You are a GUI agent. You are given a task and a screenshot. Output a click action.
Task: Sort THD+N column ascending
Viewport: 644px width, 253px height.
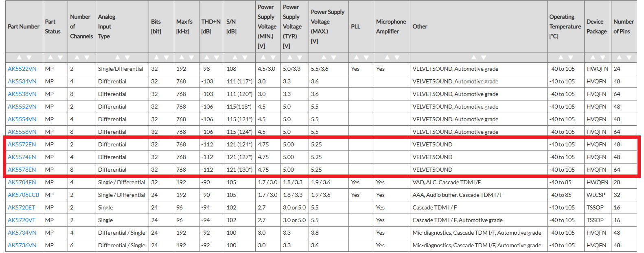click(x=206, y=57)
